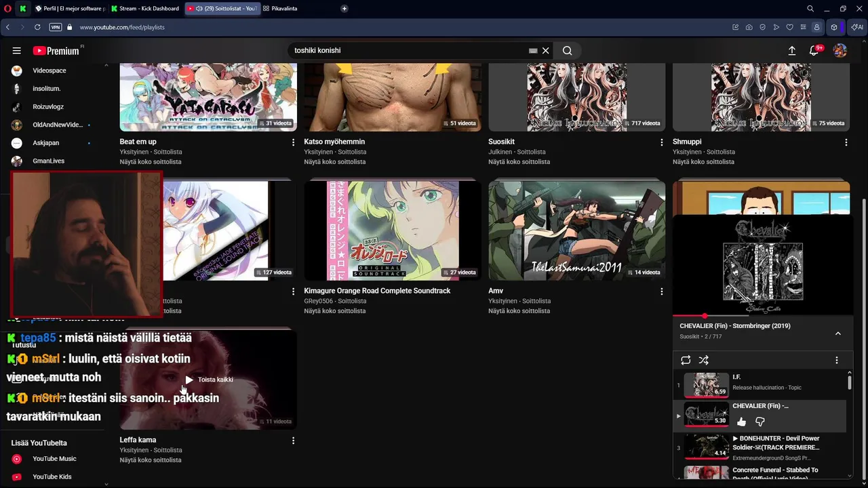Screen dimensions: 868x488
Task: Open the pinned Kick tab icon
Action: [x=23, y=9]
